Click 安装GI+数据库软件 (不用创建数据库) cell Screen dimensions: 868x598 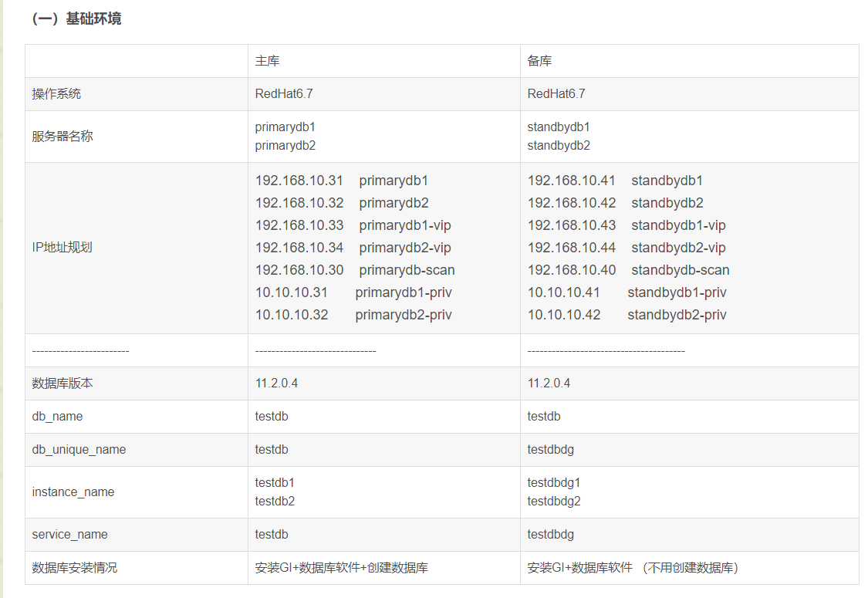click(x=633, y=568)
